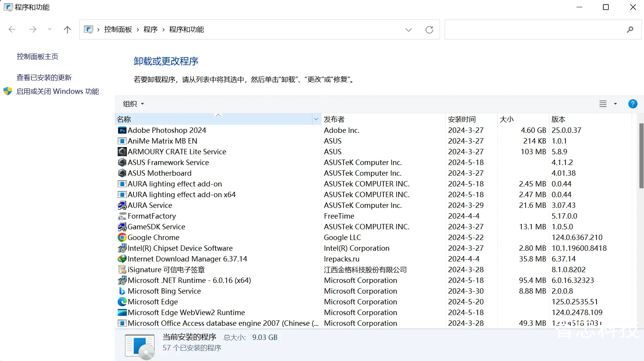Click the AURA lighting effect add-on x64 icon
Screen dimensions: 644x361
pyautogui.click(x=122, y=195)
